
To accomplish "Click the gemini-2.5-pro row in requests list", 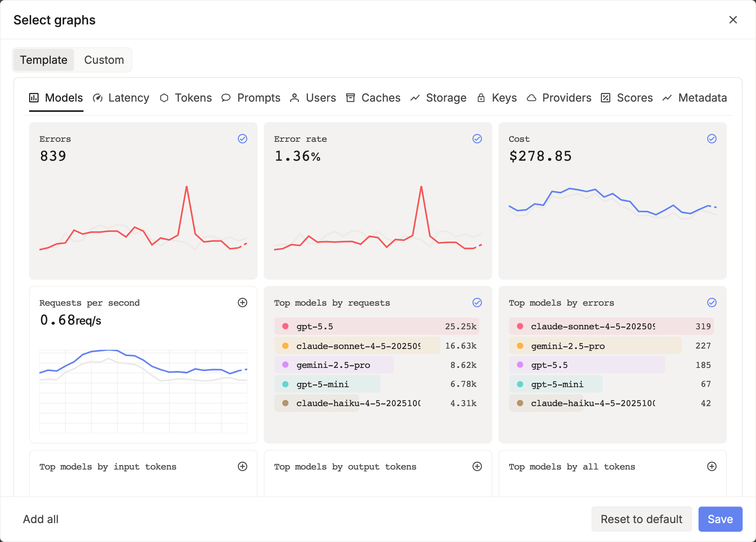I will (377, 365).
